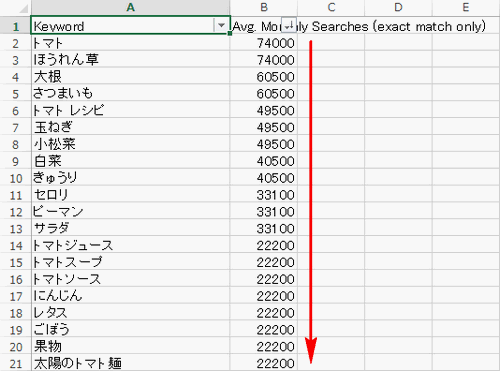This screenshot has height=371, width=500.
Task: Click the cell containing 大根
Action: click(130, 77)
